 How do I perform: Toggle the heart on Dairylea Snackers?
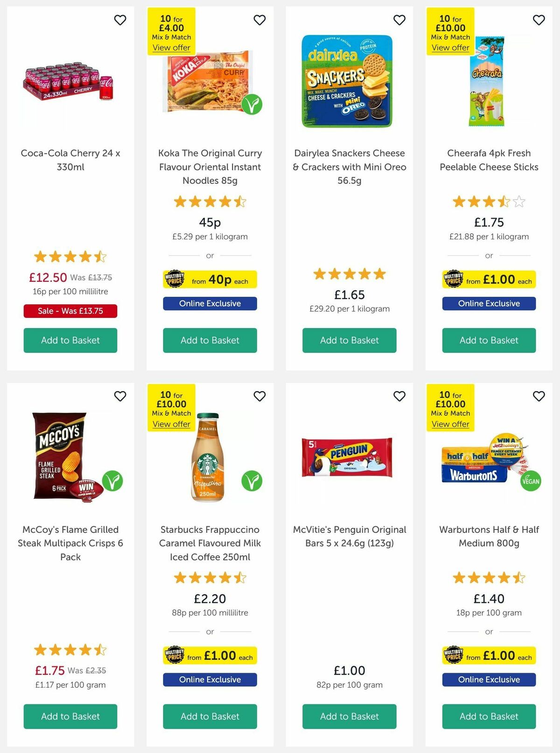point(399,21)
